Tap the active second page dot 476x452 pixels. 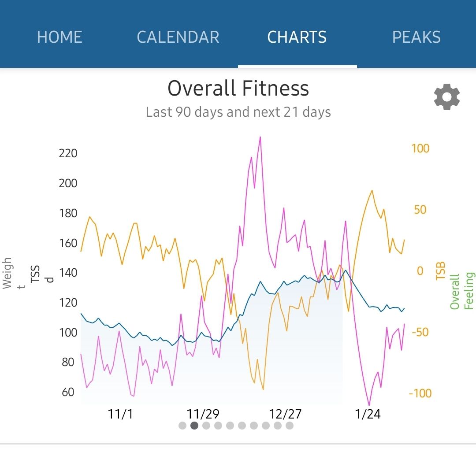pyautogui.click(x=194, y=426)
